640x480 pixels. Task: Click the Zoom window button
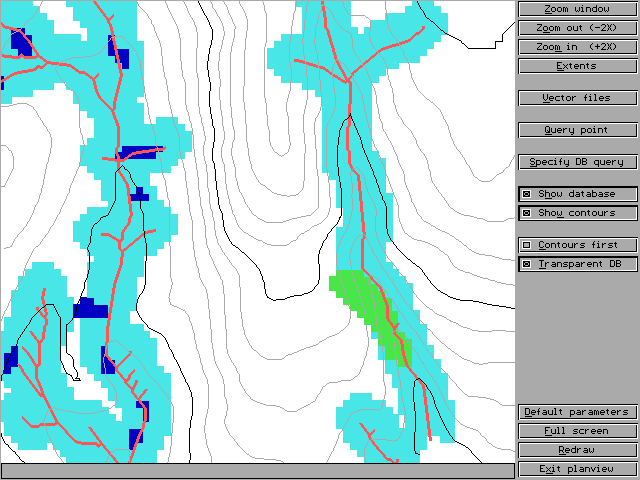pos(578,9)
